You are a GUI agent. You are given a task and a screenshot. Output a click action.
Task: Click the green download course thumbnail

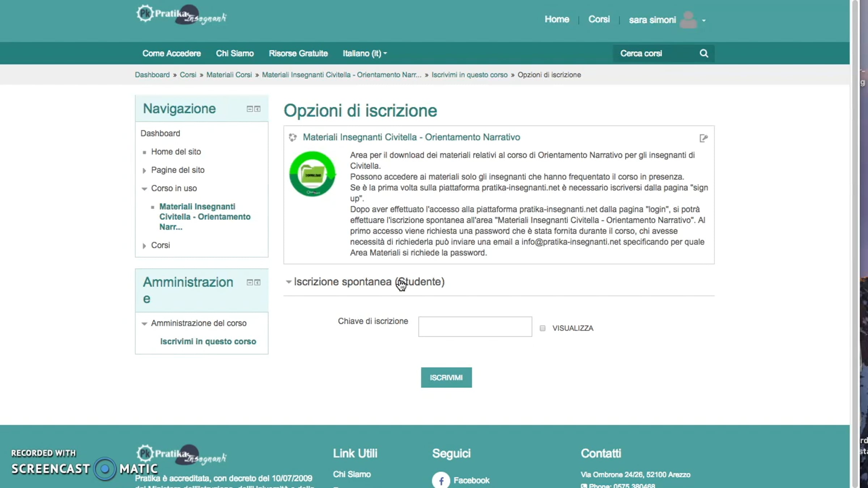pyautogui.click(x=312, y=174)
